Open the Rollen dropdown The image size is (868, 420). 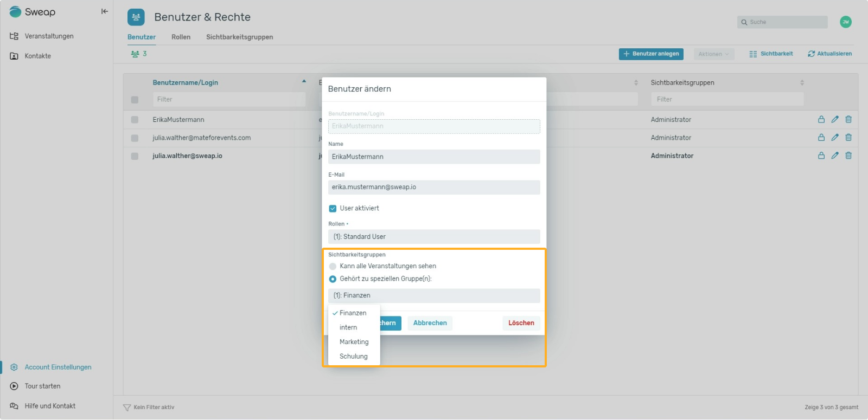tap(434, 237)
